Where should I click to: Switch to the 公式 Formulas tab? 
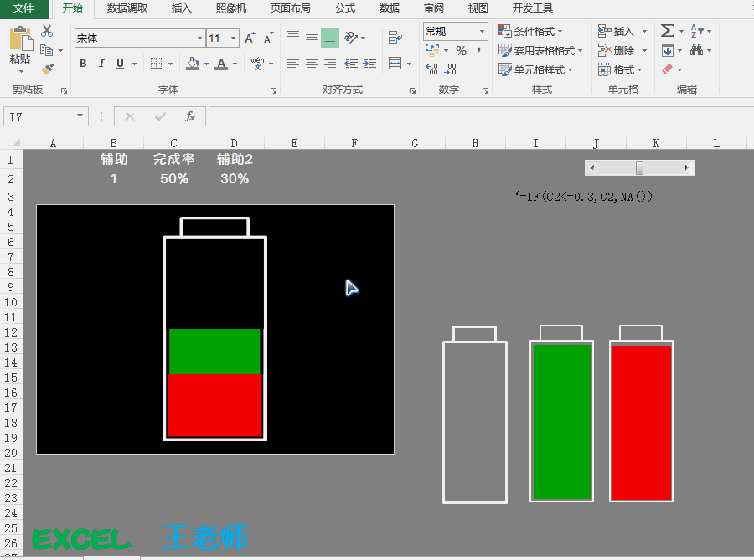pos(345,8)
